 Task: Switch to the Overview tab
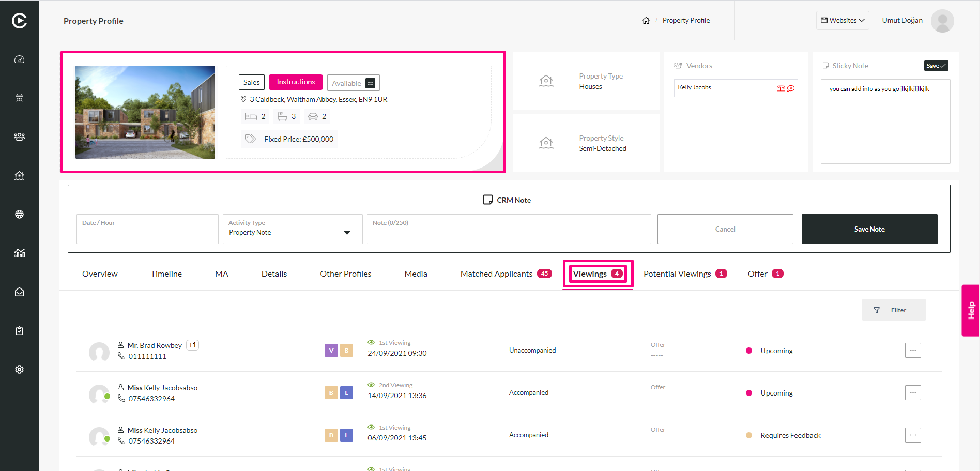(100, 274)
